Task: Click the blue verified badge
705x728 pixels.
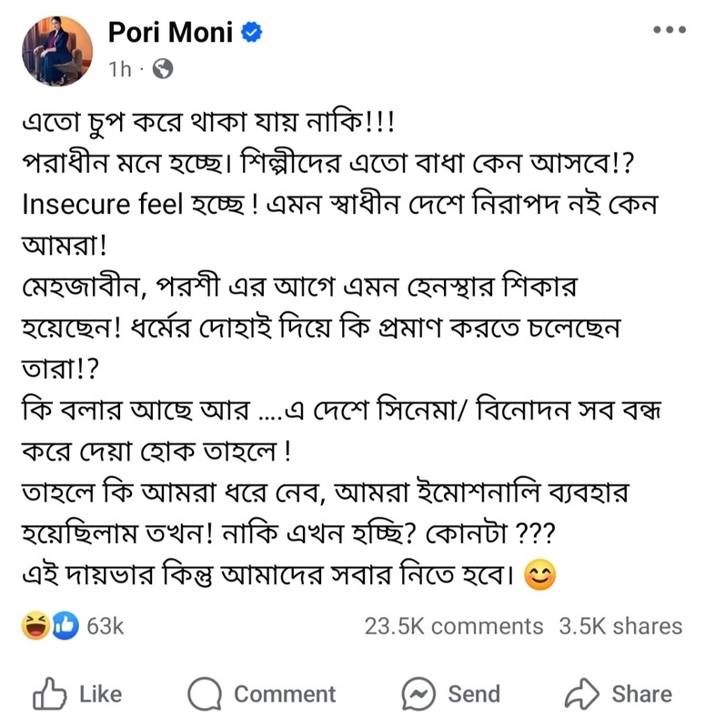Action: click(252, 32)
